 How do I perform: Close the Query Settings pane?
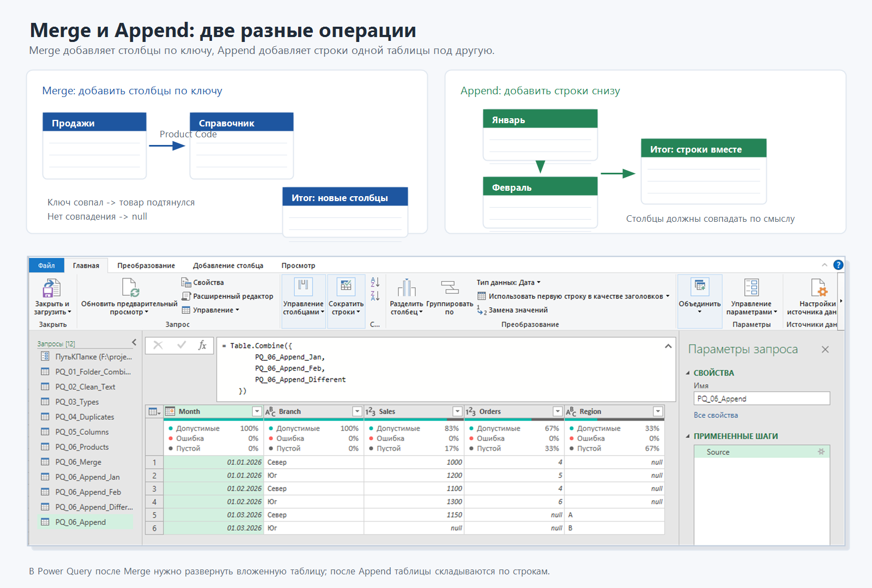[x=825, y=349]
